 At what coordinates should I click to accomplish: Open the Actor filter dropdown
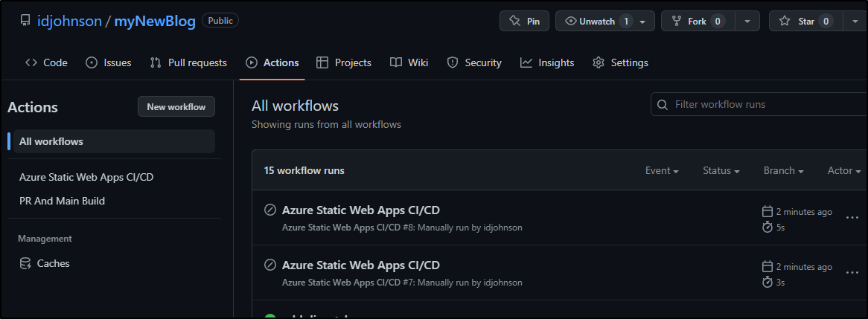click(x=844, y=171)
